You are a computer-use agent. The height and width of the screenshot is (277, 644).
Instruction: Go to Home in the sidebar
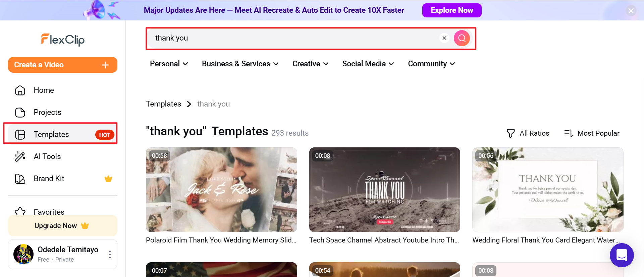[63, 90]
